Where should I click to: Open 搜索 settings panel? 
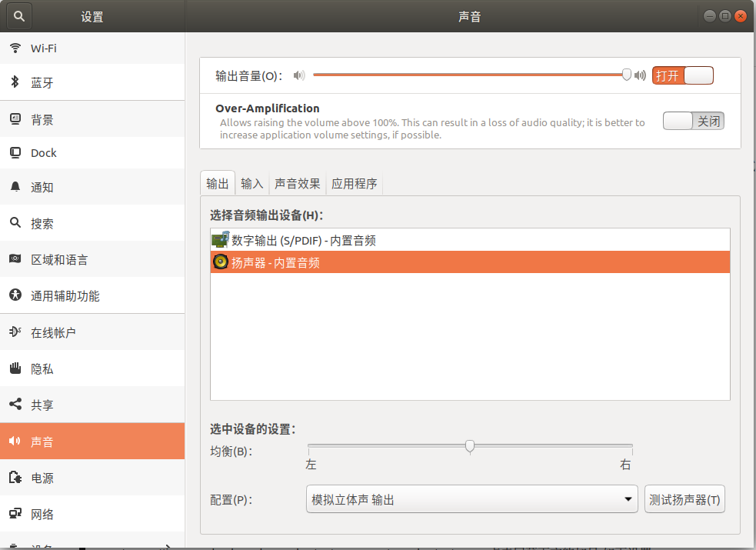[92, 223]
